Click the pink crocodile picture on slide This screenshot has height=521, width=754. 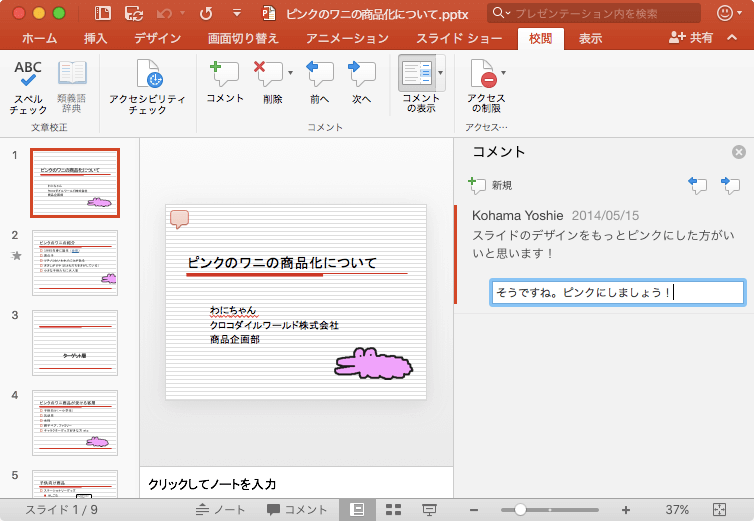tap(374, 363)
